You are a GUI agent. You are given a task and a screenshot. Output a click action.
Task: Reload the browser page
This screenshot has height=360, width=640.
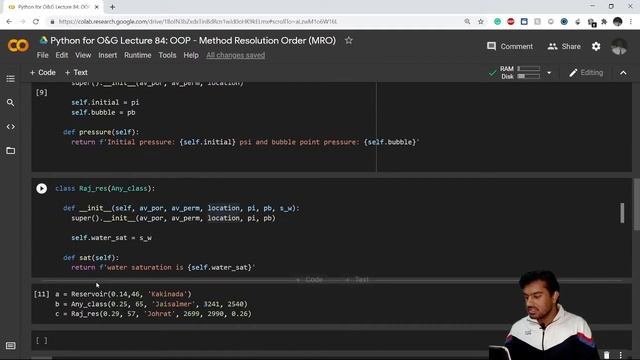[36, 22]
